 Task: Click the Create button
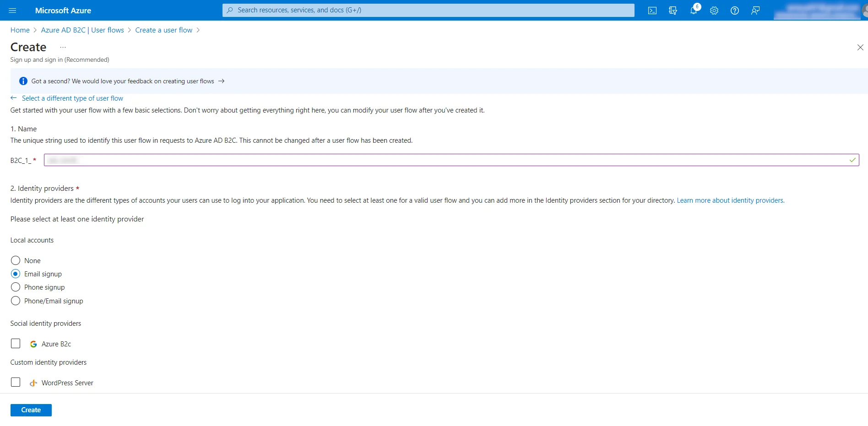31,410
